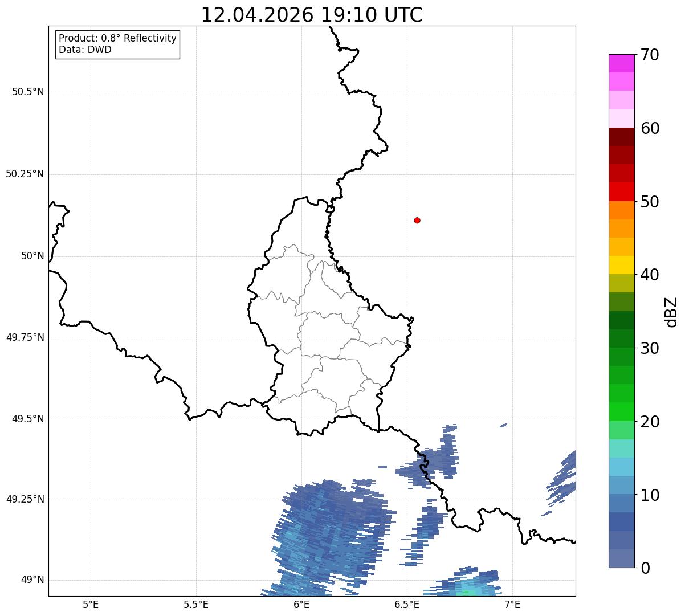This screenshot has width=685, height=616.
Task: Select the bright green 20 dBZ colorbar band
Action: [621, 411]
